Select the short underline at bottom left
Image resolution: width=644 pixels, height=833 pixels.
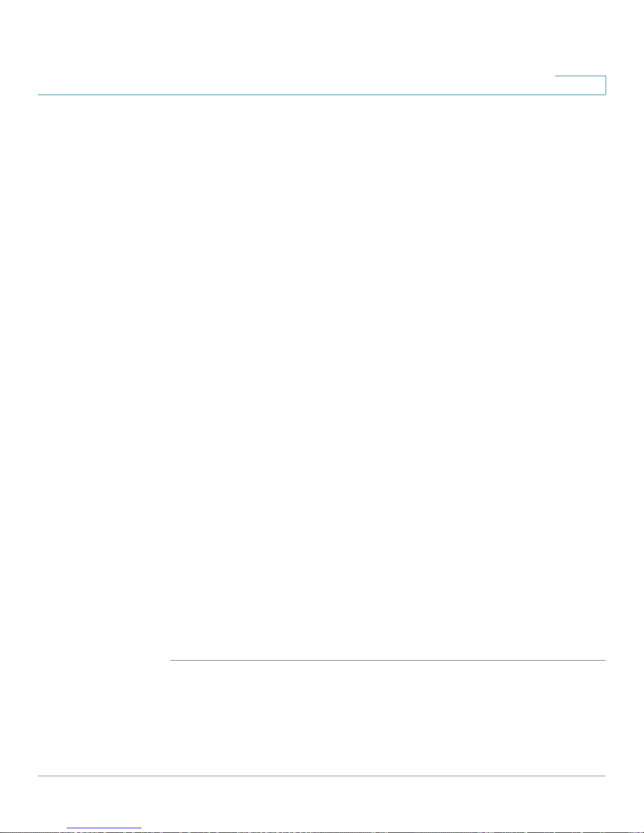tap(104, 828)
